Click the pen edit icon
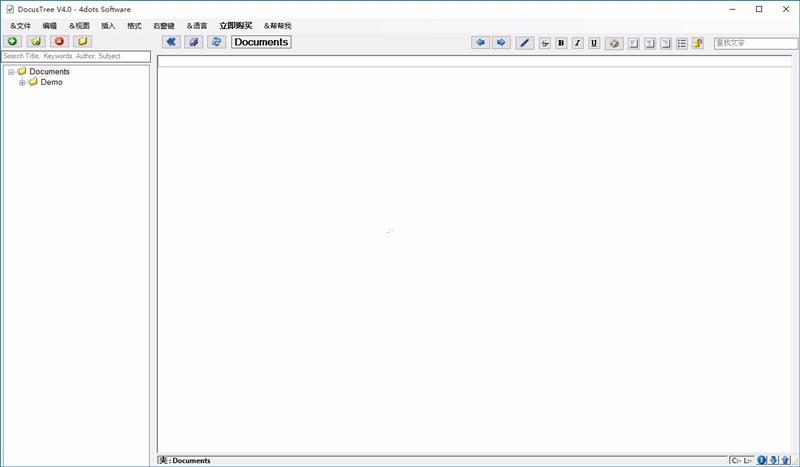This screenshot has width=800, height=467. pyautogui.click(x=525, y=43)
